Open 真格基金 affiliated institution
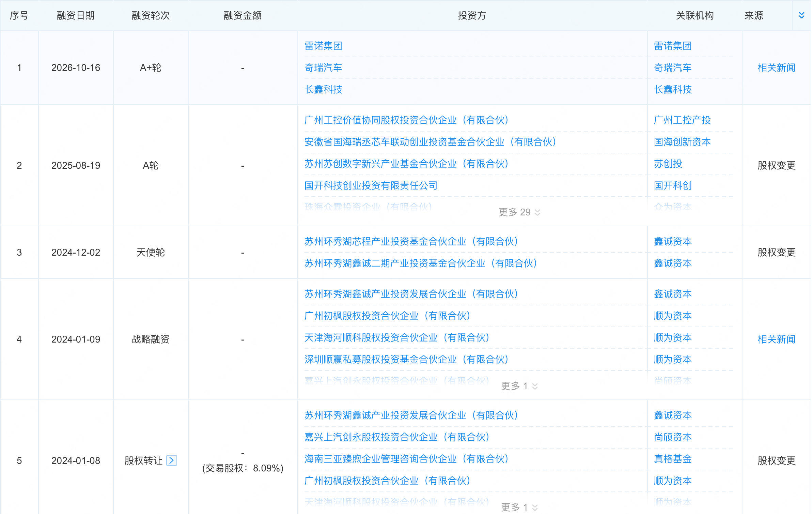This screenshot has width=812, height=514. 673,459
